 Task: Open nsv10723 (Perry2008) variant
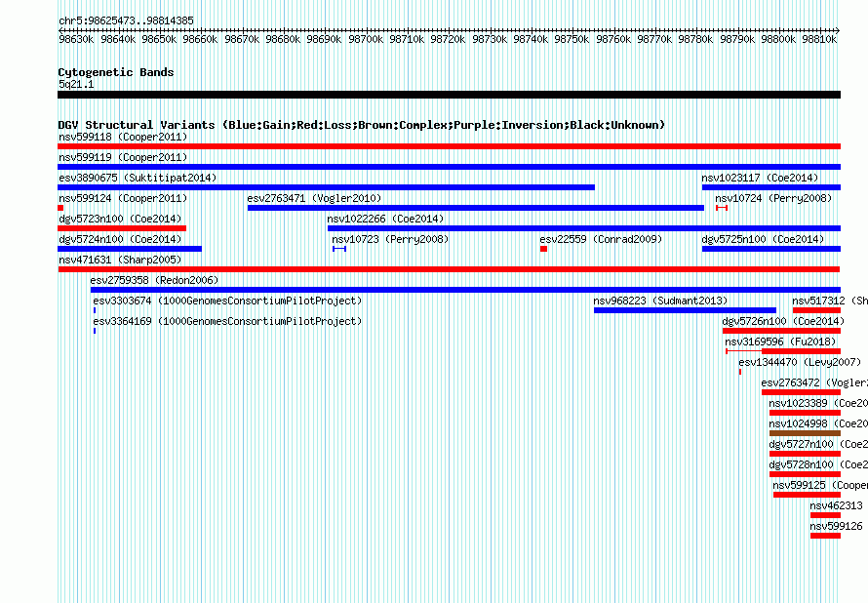click(390, 239)
